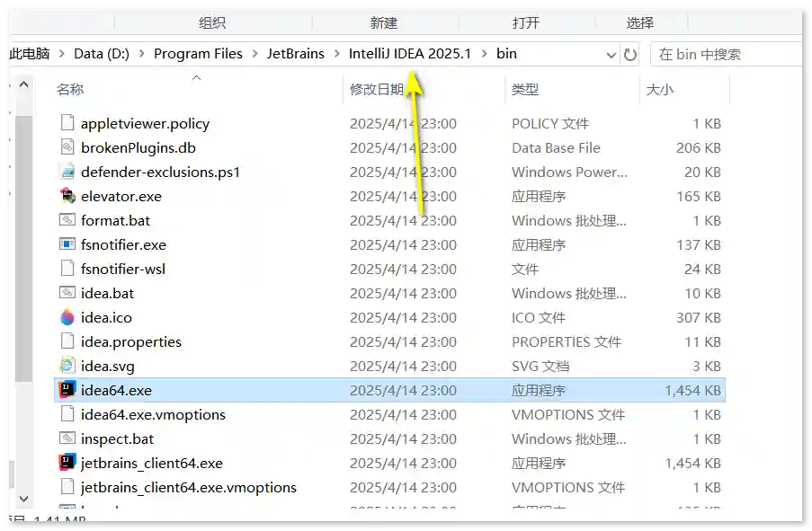Select the elevator.exe application icon
This screenshot has height=531, width=812.
click(67, 196)
